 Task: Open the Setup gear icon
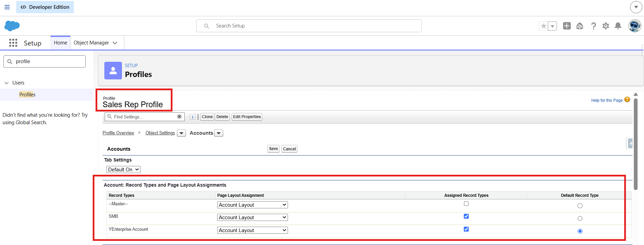606,26
